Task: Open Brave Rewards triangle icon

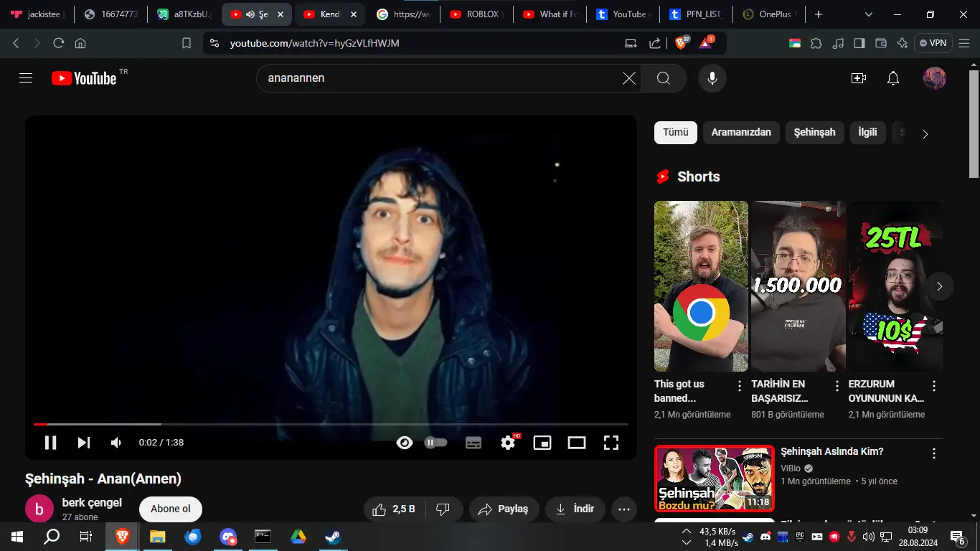Action: 706,43
